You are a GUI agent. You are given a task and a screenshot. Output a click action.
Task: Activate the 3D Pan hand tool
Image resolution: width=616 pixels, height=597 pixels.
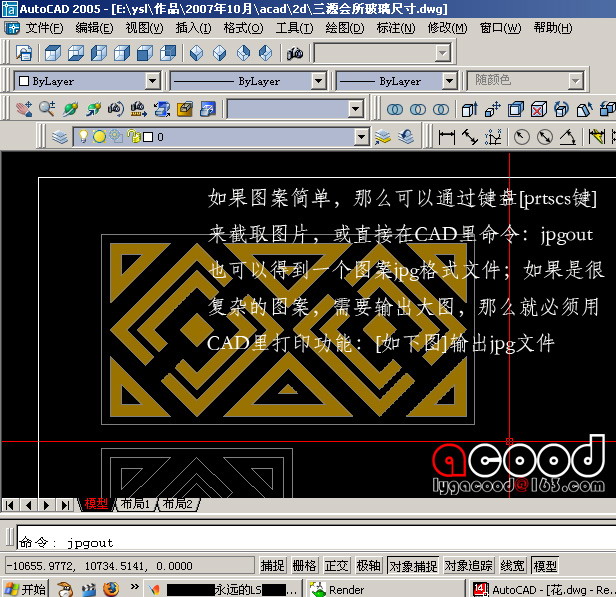coord(24,108)
